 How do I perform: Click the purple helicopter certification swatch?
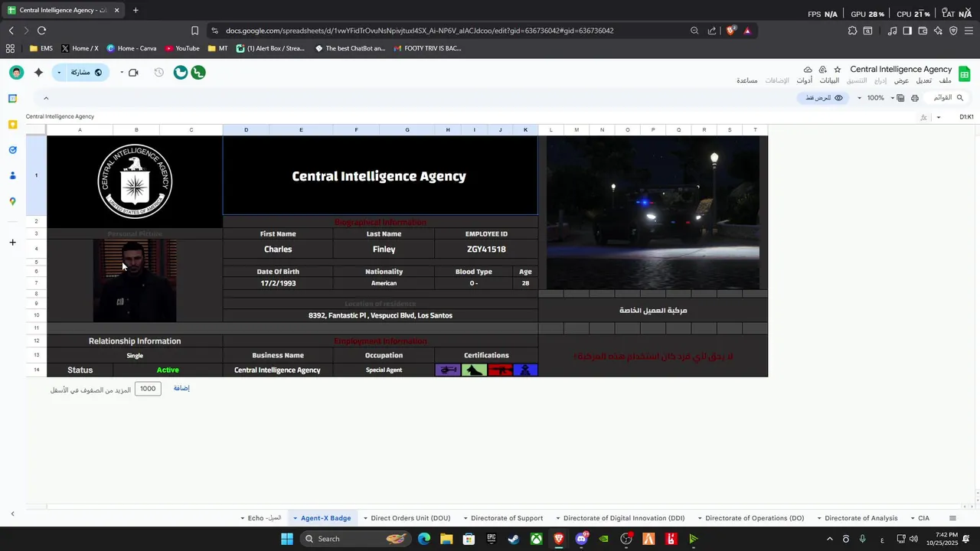point(448,370)
